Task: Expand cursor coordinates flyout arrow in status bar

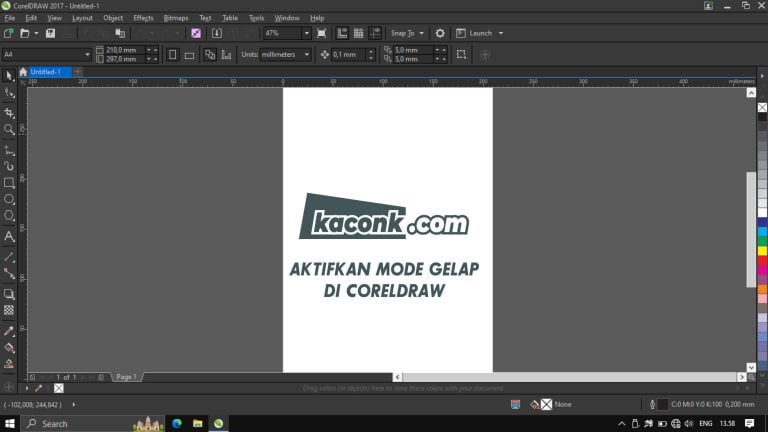Action: click(73, 405)
